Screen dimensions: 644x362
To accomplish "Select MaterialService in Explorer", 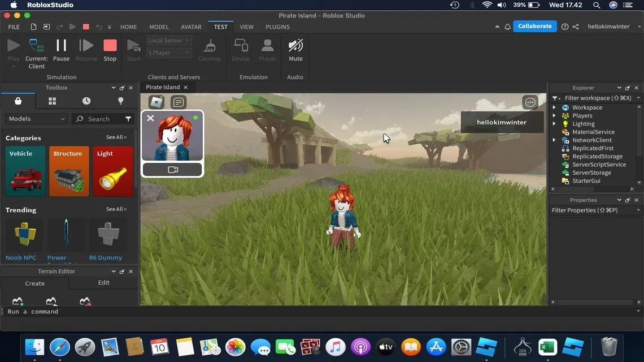I will (x=593, y=132).
